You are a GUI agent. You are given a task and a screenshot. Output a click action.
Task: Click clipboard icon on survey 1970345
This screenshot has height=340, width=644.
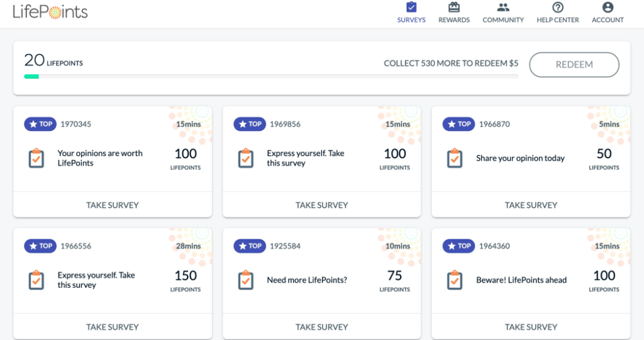click(36, 158)
